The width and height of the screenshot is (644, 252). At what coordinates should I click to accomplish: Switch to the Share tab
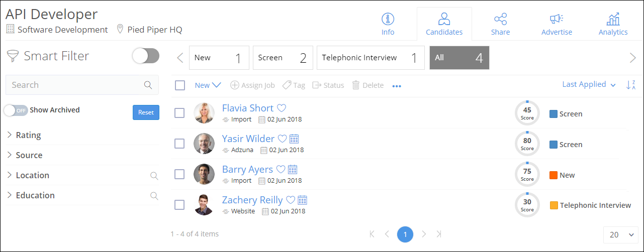coord(500,25)
